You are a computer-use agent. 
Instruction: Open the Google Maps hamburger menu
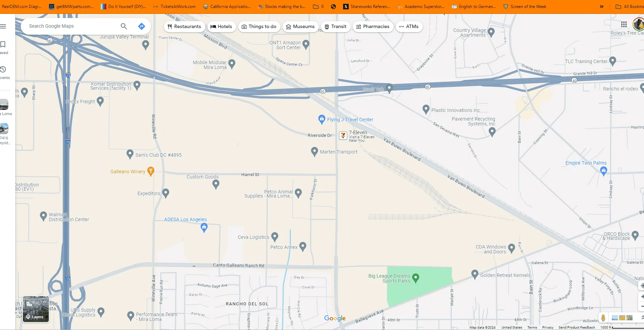3,26
